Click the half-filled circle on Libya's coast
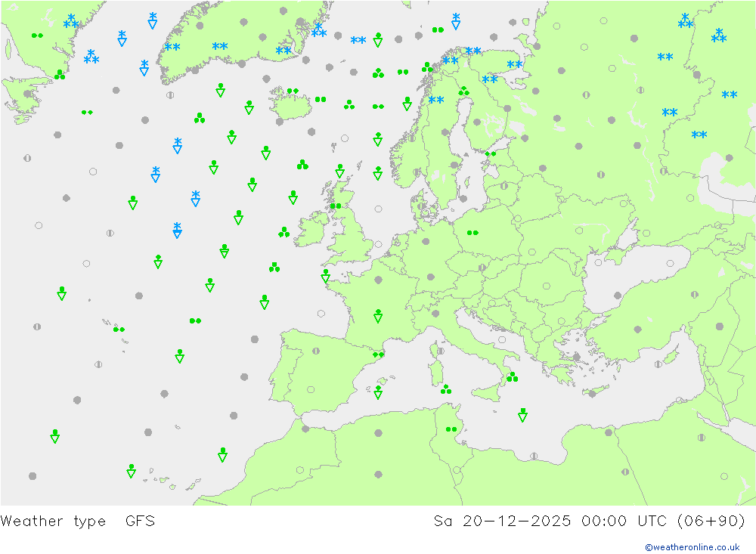Image resolution: width=756 pixels, height=554 pixels. tap(534, 456)
